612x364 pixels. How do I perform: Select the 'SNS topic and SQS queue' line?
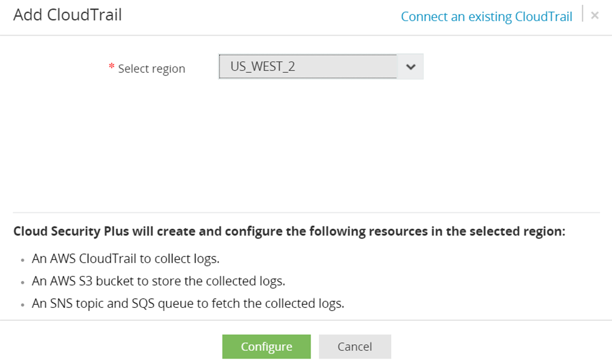188,303
